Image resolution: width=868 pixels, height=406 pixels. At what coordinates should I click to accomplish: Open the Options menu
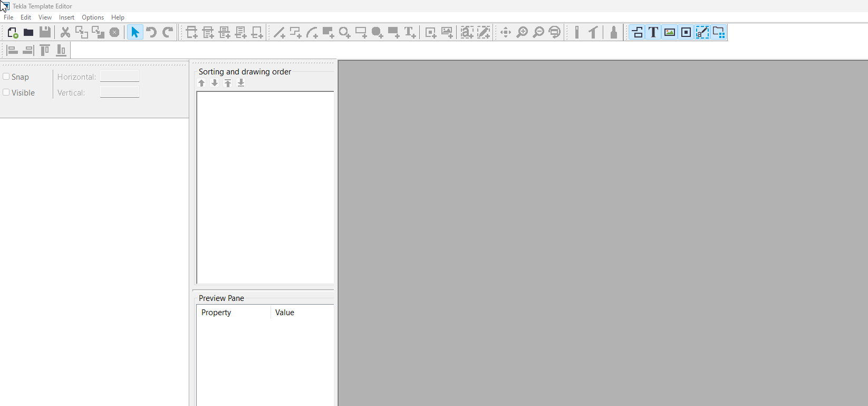[93, 17]
